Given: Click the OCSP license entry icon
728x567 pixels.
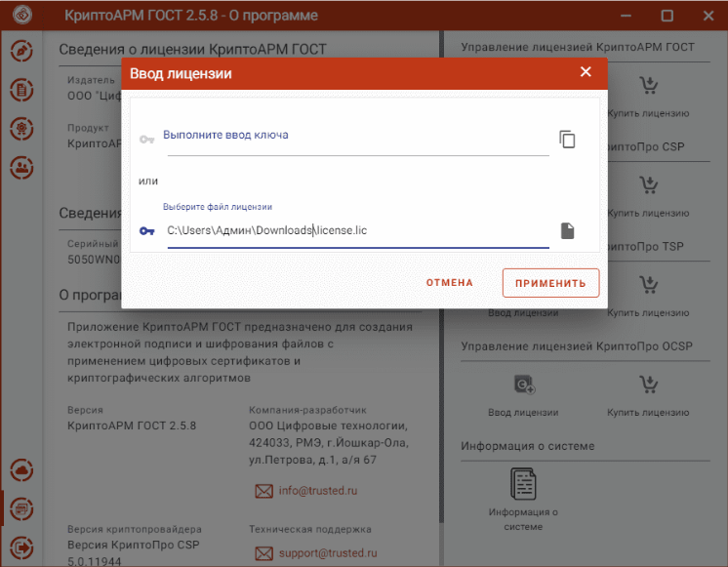Looking at the screenshot, I should pyautogui.click(x=524, y=385).
